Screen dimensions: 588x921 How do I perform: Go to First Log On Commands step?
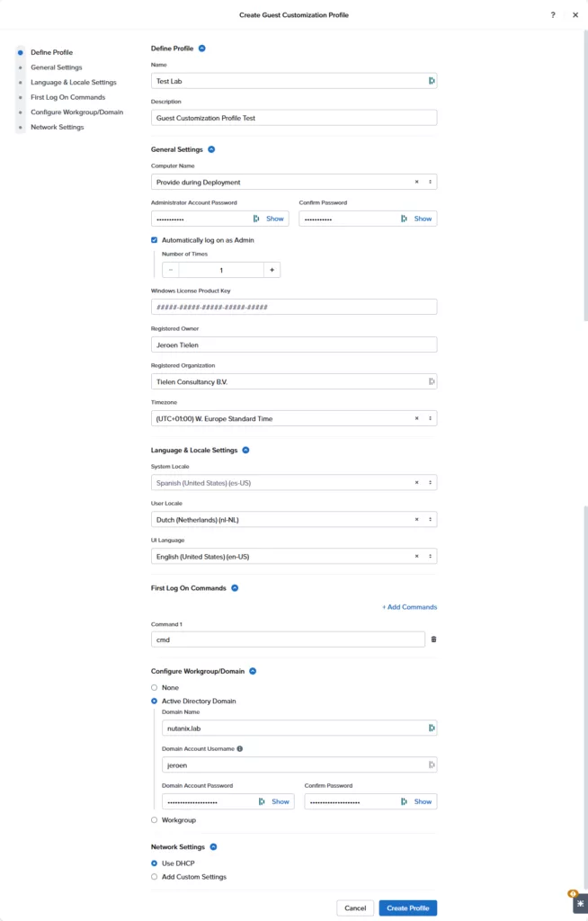click(x=67, y=97)
